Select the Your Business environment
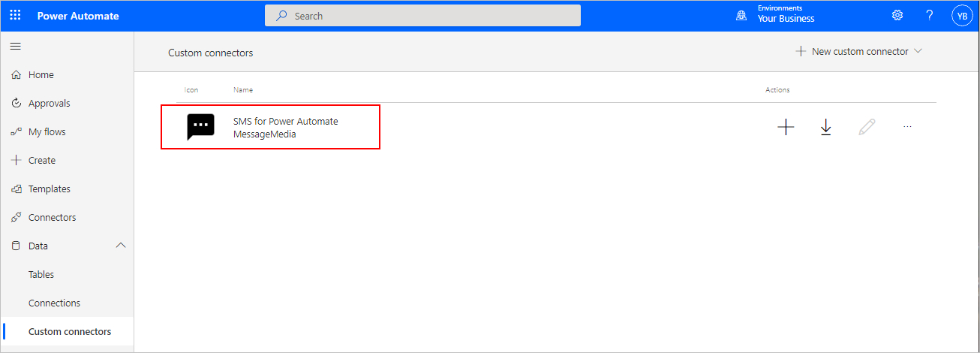 coord(786,19)
